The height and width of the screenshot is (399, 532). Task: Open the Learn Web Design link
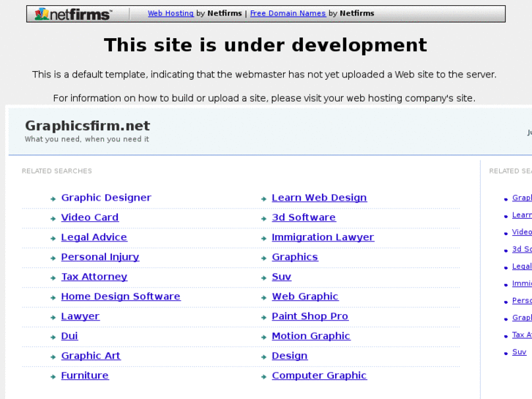click(x=319, y=198)
